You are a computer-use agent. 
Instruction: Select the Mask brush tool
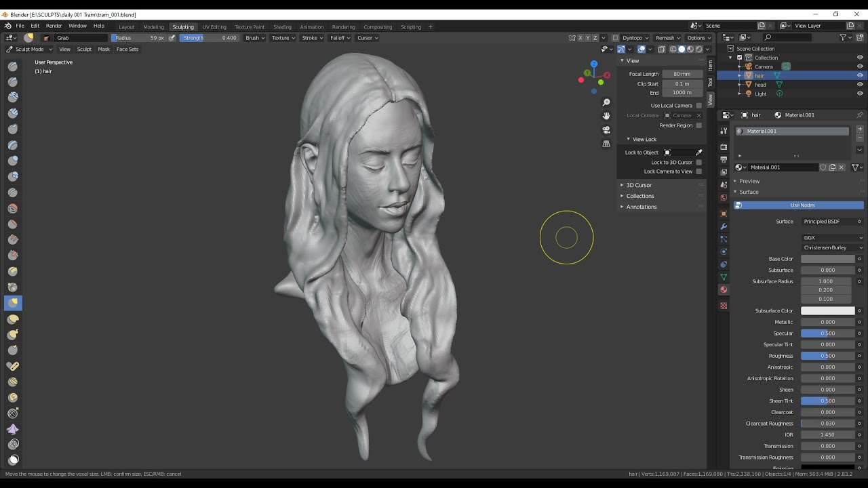(13, 460)
